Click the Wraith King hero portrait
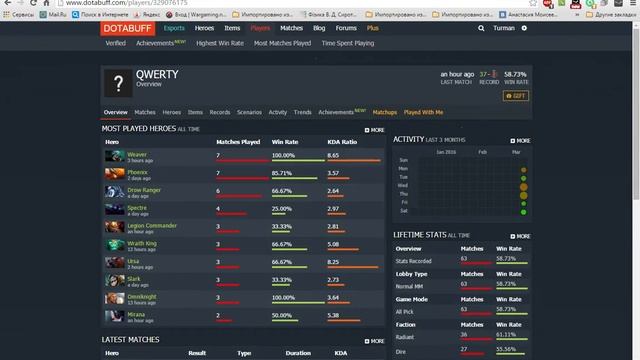 115,245
